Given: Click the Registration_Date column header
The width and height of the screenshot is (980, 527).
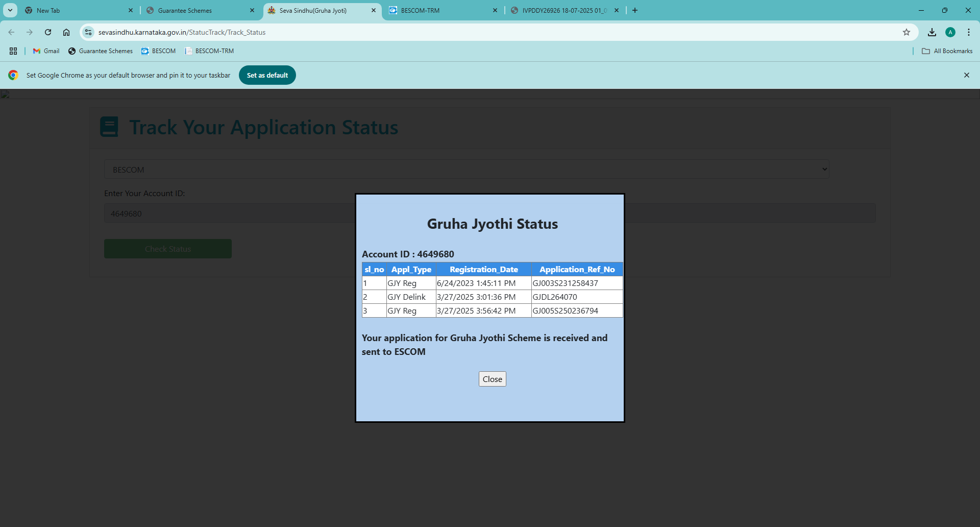Looking at the screenshot, I should click(x=484, y=269).
